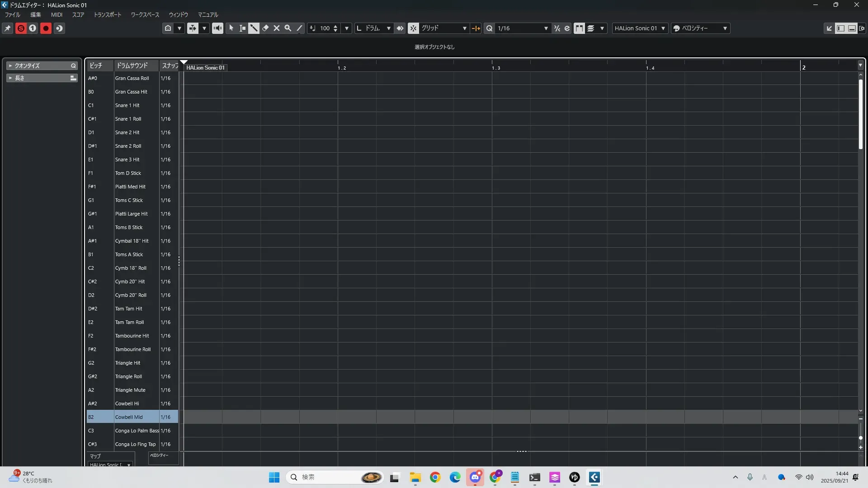Select the Object Selection arrow tool
The width and height of the screenshot is (868, 488).
click(x=231, y=28)
